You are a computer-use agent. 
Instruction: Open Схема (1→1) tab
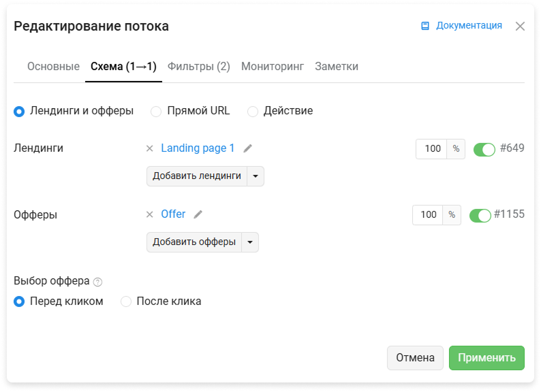point(123,66)
